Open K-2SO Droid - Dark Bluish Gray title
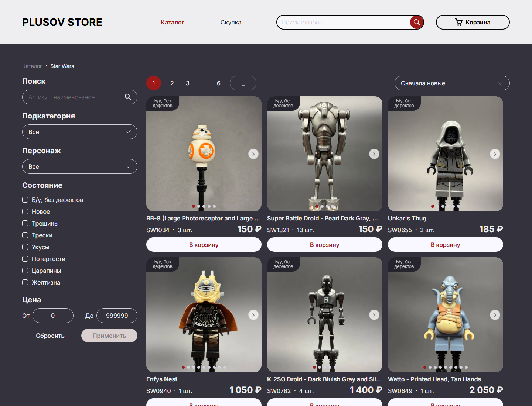This screenshot has width=532, height=406. 324,379
